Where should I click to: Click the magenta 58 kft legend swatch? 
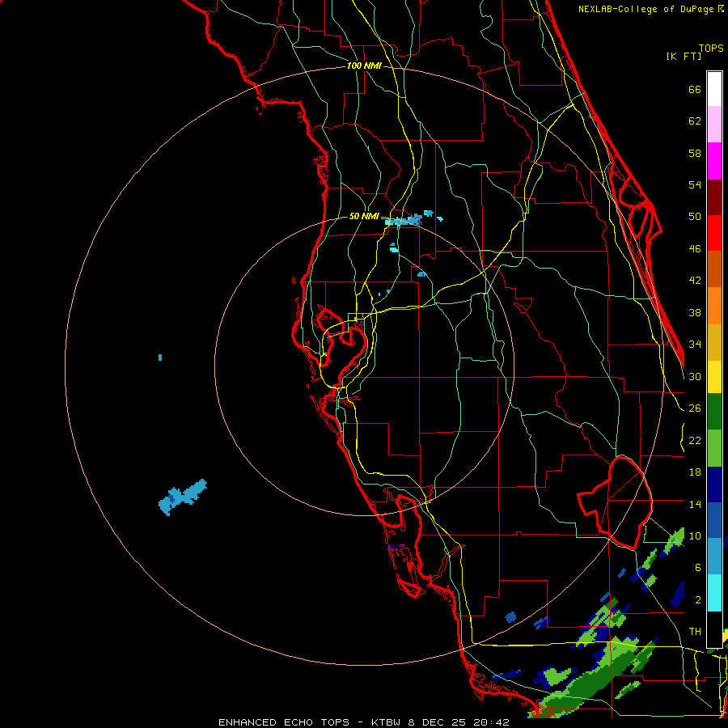pyautogui.click(x=714, y=161)
